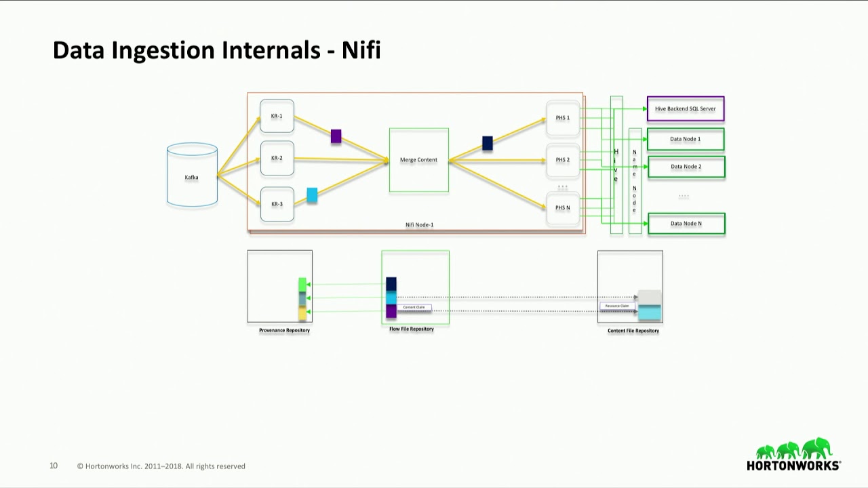Click the purple flow file square near KR-1
Viewport: 868px width, 488px height.
336,136
